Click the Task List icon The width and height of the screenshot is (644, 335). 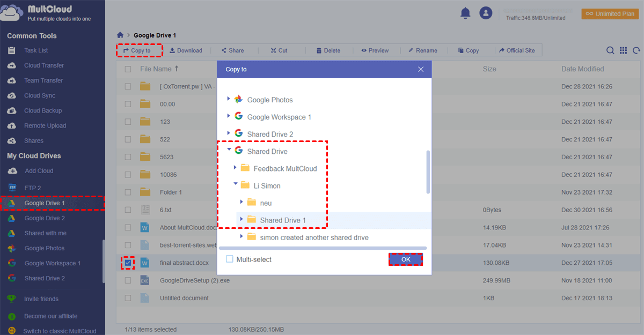click(x=12, y=50)
